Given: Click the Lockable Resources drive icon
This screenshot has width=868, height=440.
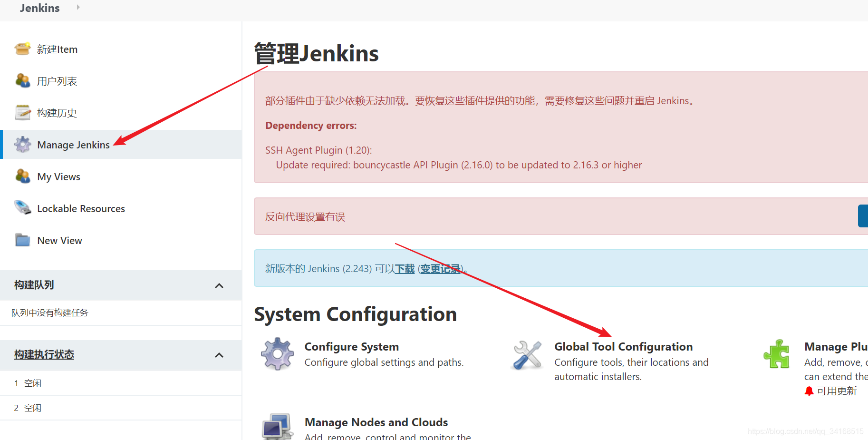Looking at the screenshot, I should [x=22, y=208].
